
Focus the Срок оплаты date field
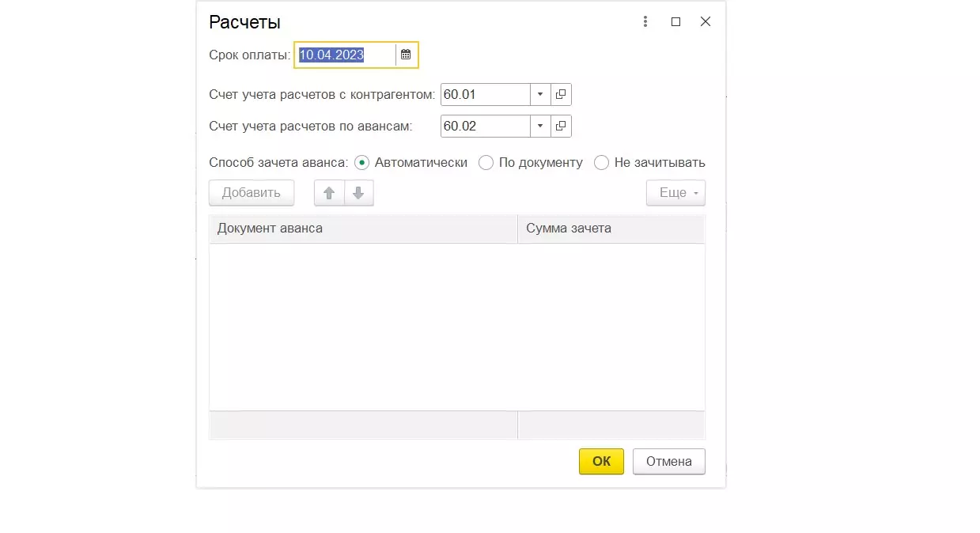345,55
